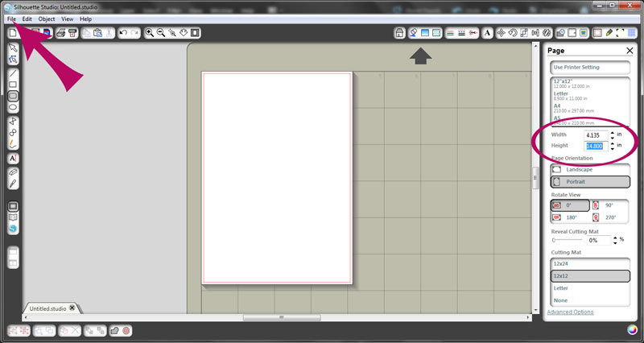Select the Text tool in left toolbar
The image size is (644, 343).
(x=13, y=158)
